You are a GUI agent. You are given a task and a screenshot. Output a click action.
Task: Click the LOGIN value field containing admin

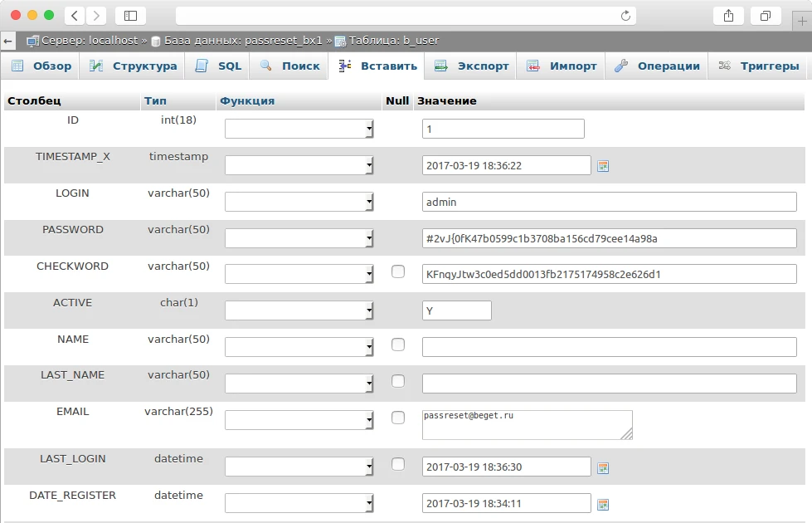609,202
